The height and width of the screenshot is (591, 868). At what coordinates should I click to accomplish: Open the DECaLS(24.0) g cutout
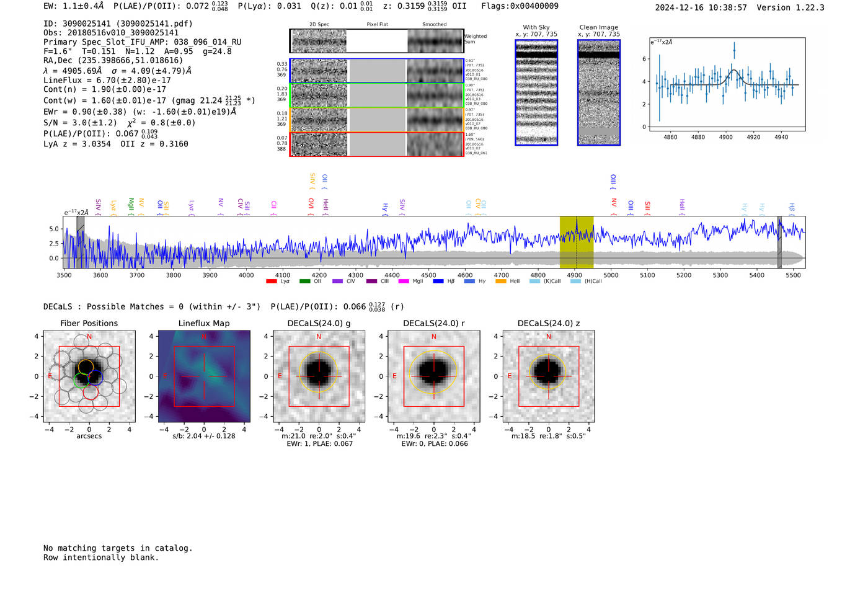tap(319, 376)
